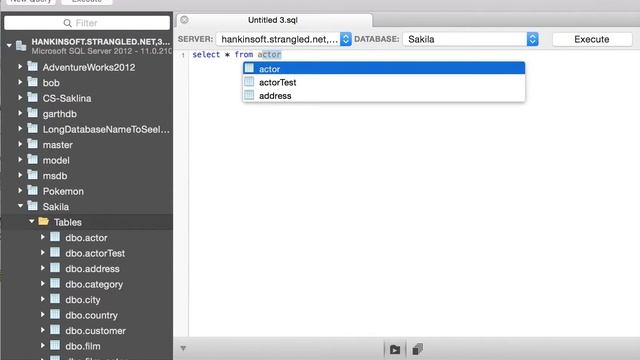Image resolution: width=640 pixels, height=360 pixels.
Task: Expand the dbo.actorTest table node
Action: (42, 252)
